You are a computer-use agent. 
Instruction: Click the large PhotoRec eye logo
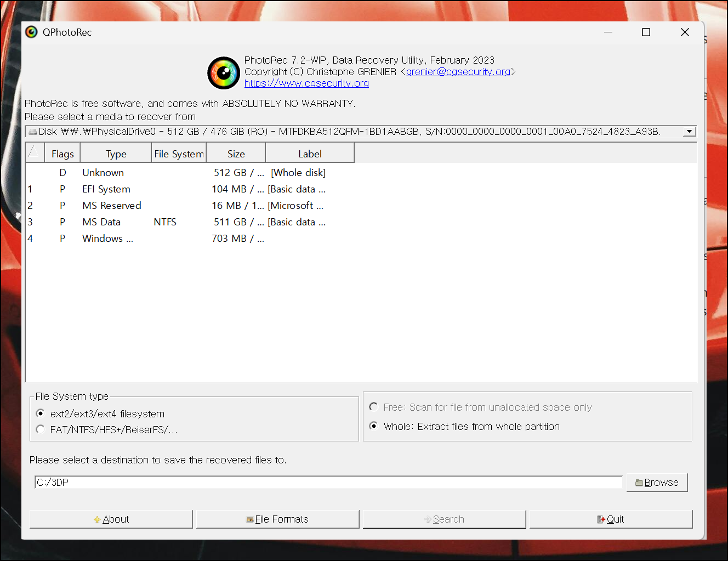tap(224, 73)
